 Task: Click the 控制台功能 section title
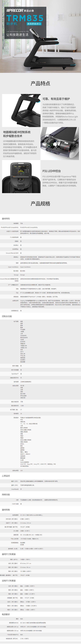click(7, 316)
